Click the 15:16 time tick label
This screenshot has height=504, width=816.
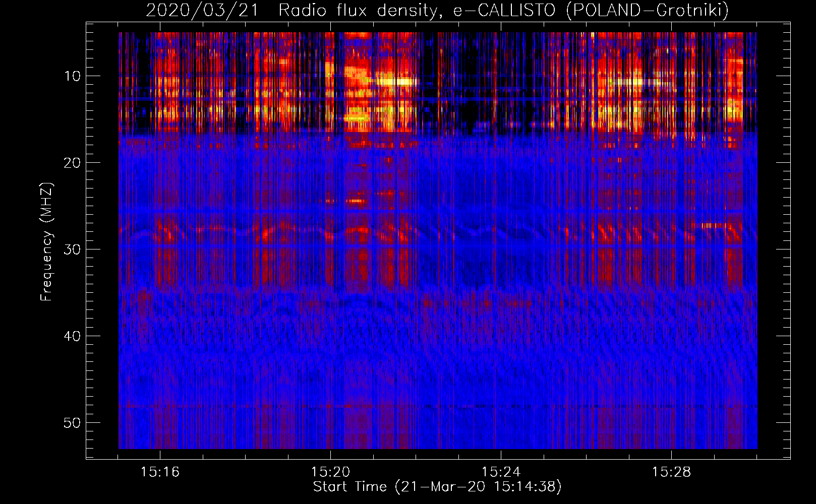160,472
